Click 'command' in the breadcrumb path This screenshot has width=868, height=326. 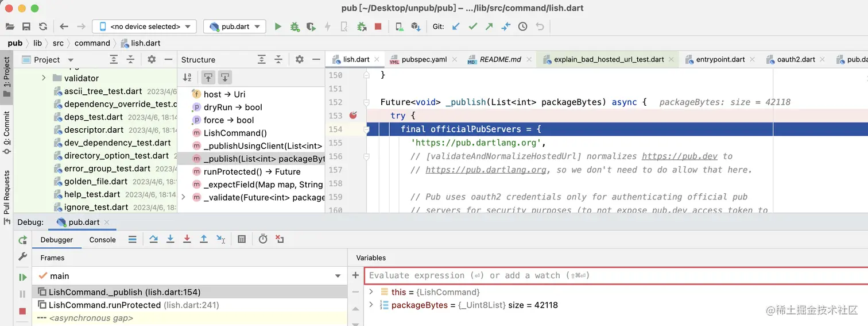pos(92,43)
